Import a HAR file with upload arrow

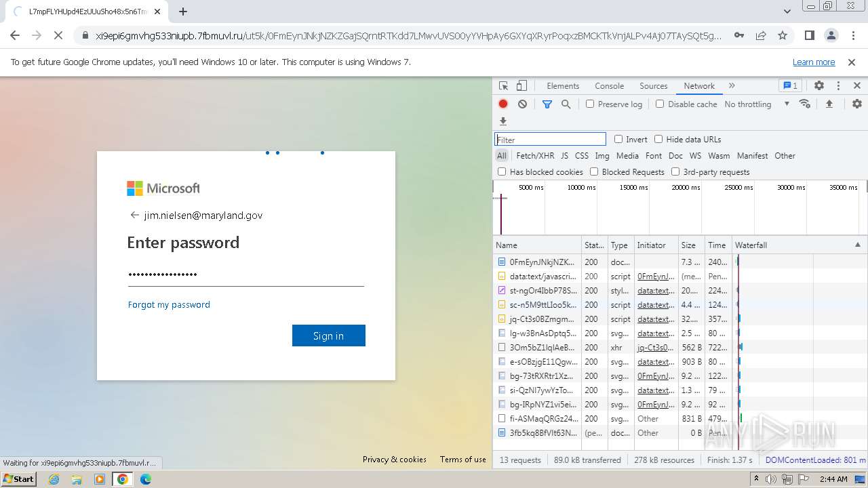(x=829, y=104)
